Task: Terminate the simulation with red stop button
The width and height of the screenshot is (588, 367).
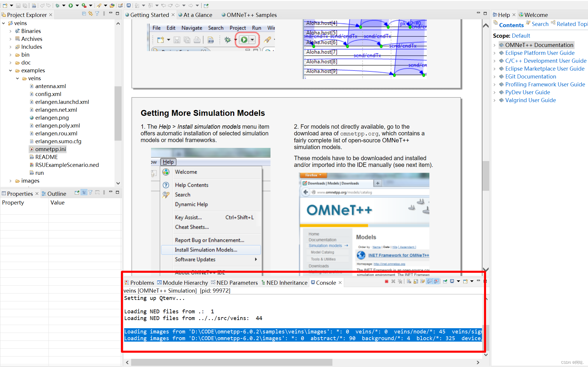Action: 386,282
